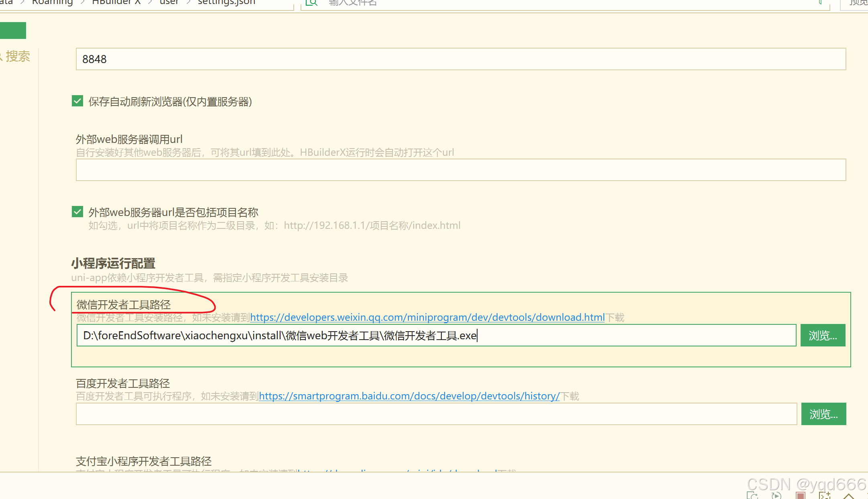Image resolution: width=868 pixels, height=499 pixels.
Task: Click the rerun play icon at bottom
Action: pos(776,496)
